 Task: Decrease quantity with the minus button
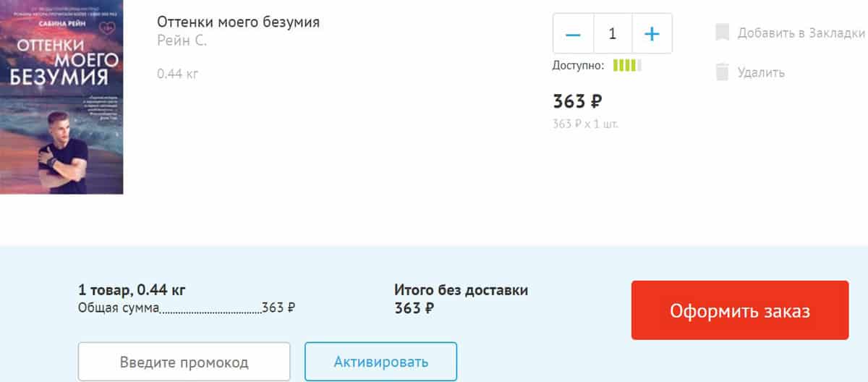[573, 34]
